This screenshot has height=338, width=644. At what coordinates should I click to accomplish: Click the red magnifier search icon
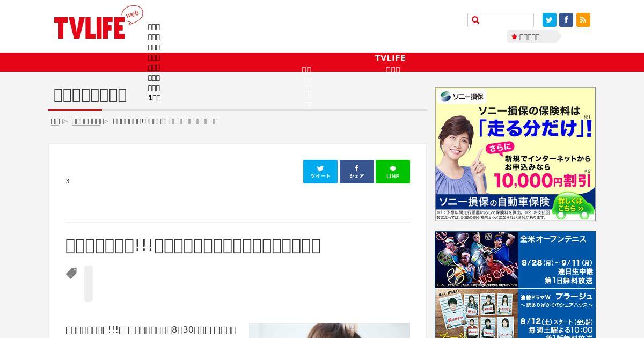click(x=475, y=20)
